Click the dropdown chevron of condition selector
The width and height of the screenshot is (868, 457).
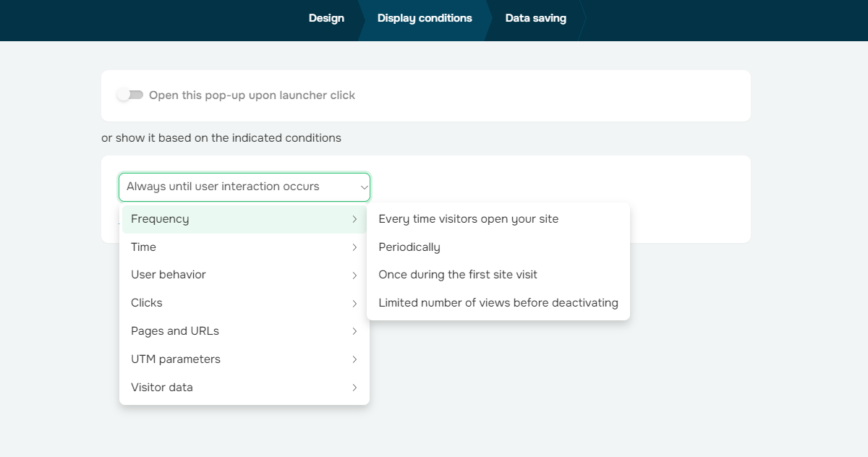tap(363, 187)
